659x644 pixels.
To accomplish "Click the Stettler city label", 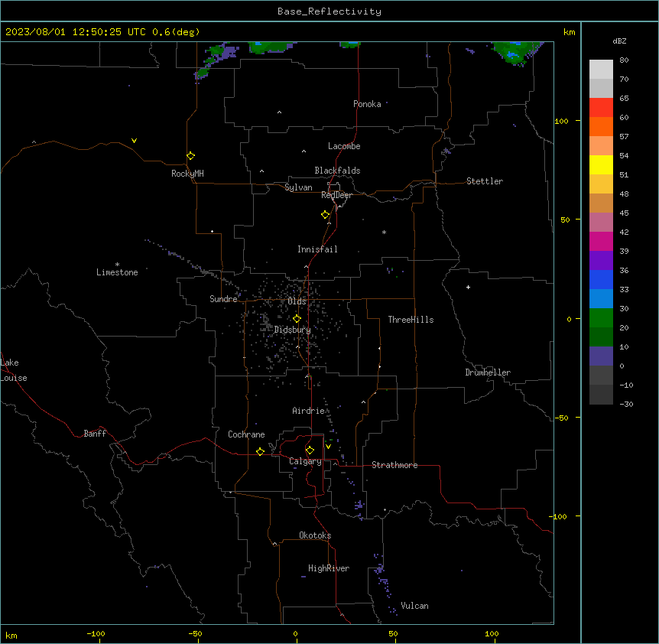I will click(485, 181).
